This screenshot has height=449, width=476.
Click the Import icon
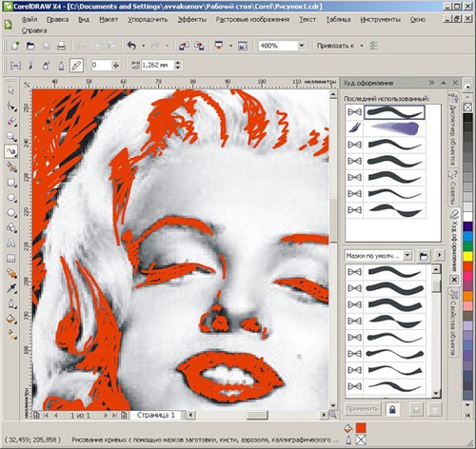click(x=184, y=46)
